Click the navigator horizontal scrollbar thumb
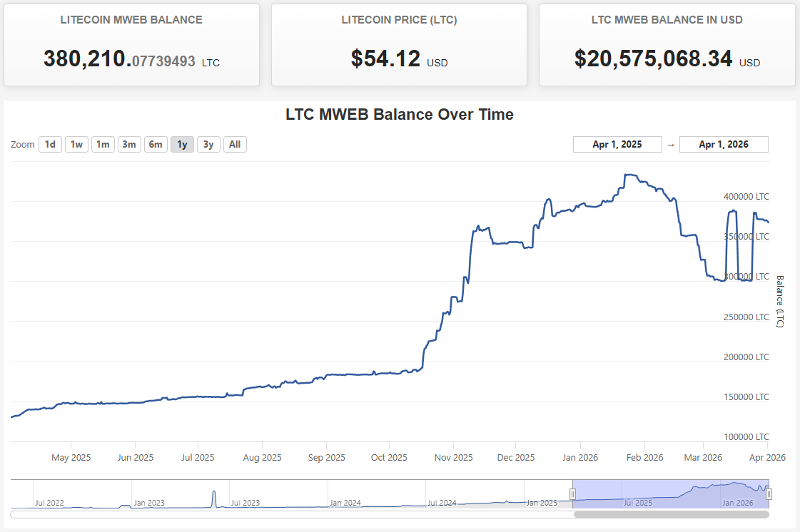The width and height of the screenshot is (800, 532). pyautogui.click(x=671, y=515)
